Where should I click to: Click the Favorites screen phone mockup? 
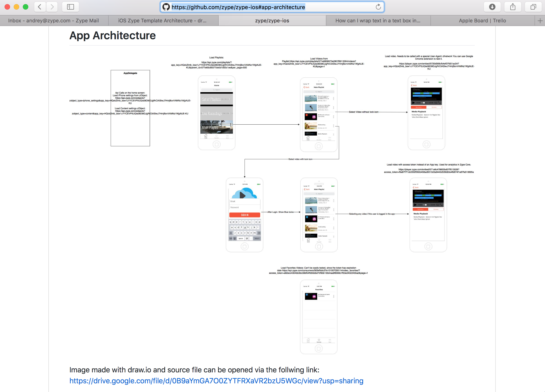pyautogui.click(x=319, y=317)
